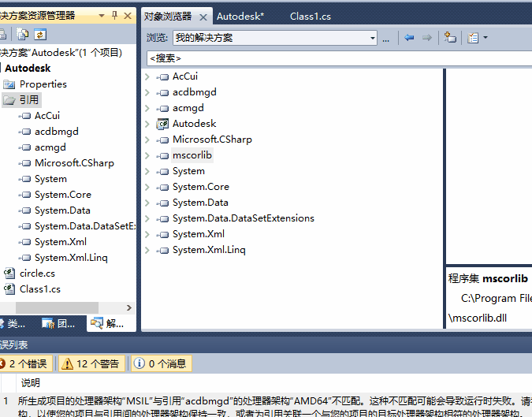The image size is (532, 417).
Task: Select System.Data reference icon in Solution Explorer
Action: pos(24,210)
